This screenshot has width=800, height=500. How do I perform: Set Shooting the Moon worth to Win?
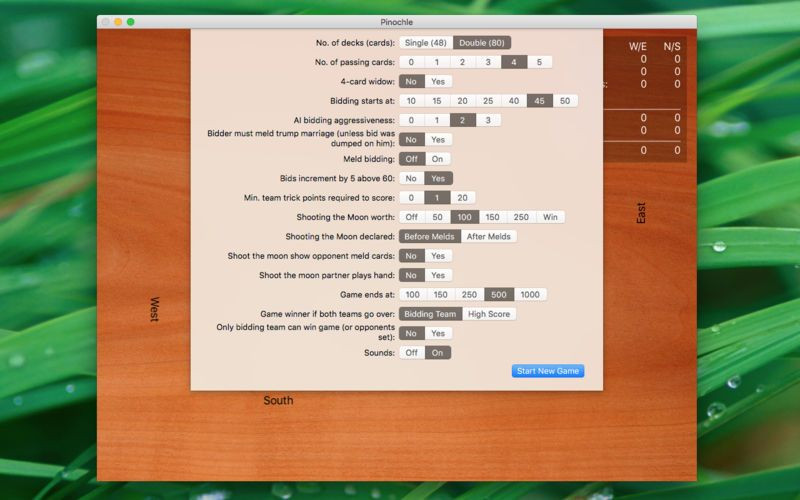pyautogui.click(x=550, y=217)
